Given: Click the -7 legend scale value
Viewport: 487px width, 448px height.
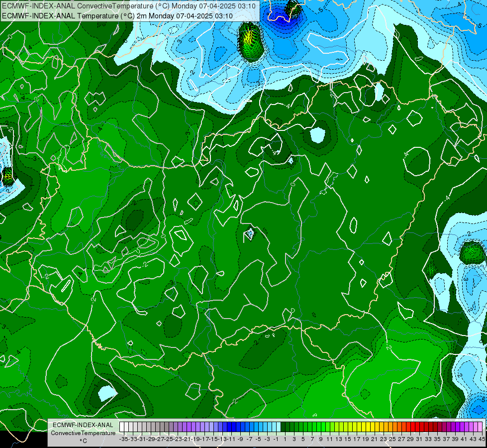Looking at the screenshot, I should click(249, 439).
